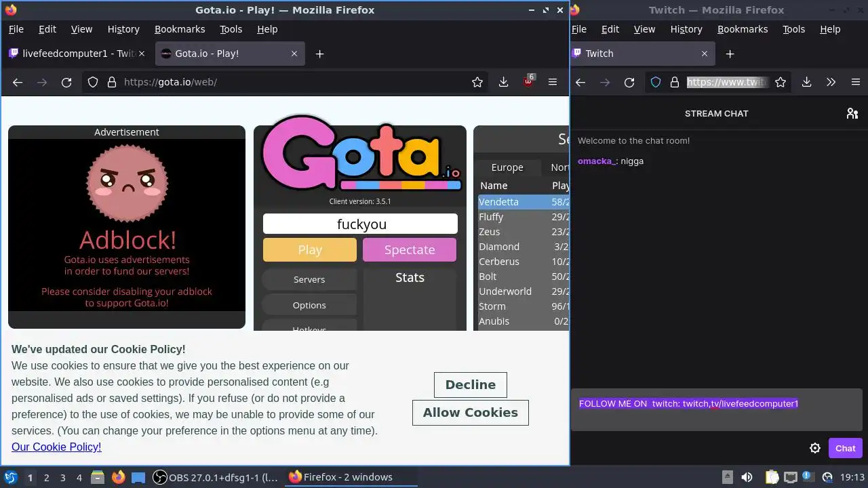This screenshot has height=488, width=868.
Task: Go back in the Twitch Firefox window
Action: coord(580,82)
